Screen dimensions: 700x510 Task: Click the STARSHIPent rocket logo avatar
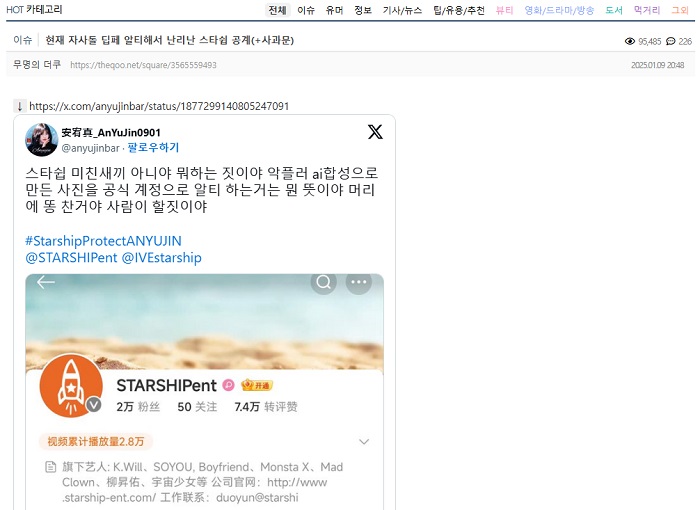(x=71, y=385)
